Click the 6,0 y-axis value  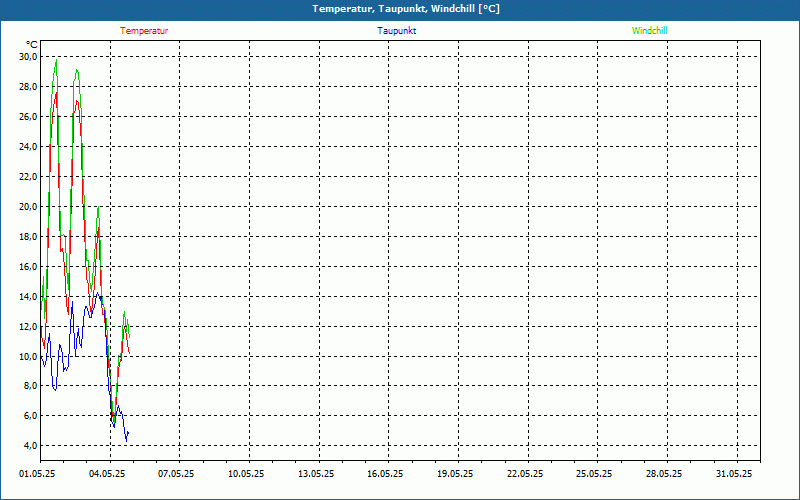click(31, 416)
